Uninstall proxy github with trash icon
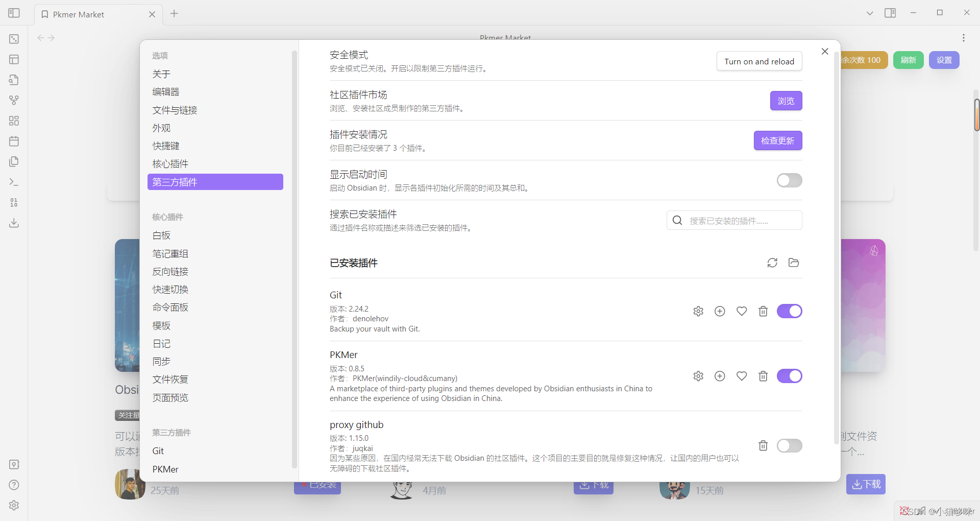This screenshot has height=521, width=980. pos(763,445)
